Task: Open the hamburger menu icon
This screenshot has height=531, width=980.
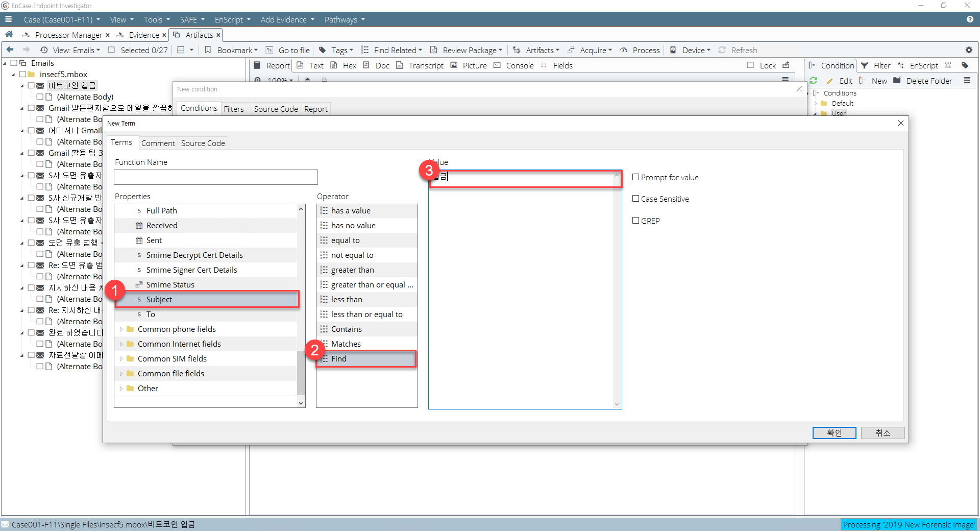Action: coord(8,19)
